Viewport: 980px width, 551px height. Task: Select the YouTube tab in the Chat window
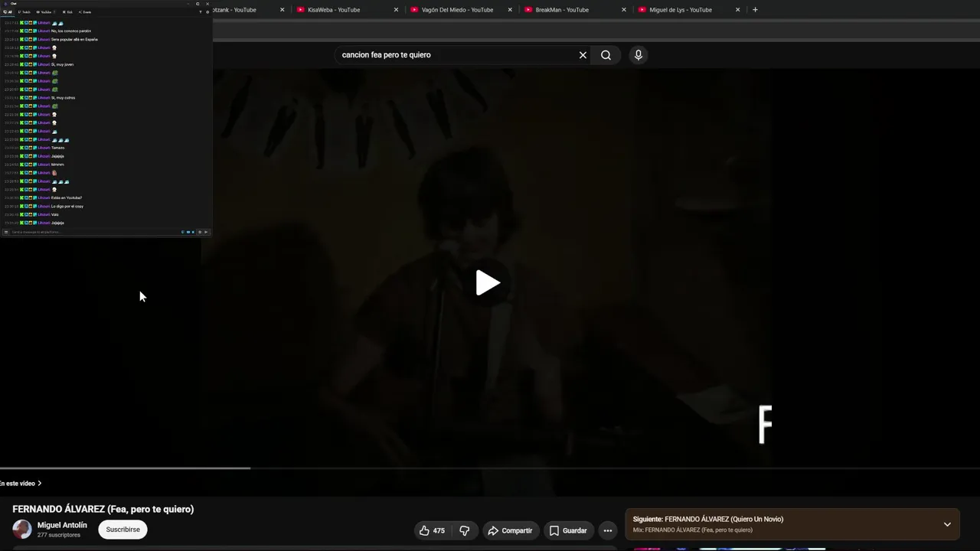tap(44, 12)
